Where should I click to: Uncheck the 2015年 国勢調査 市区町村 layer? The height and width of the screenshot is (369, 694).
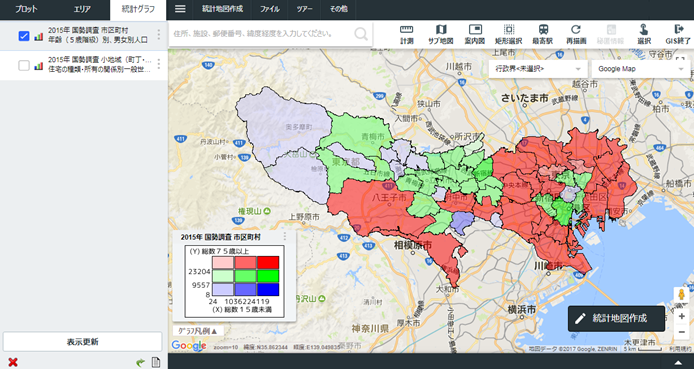click(x=24, y=36)
